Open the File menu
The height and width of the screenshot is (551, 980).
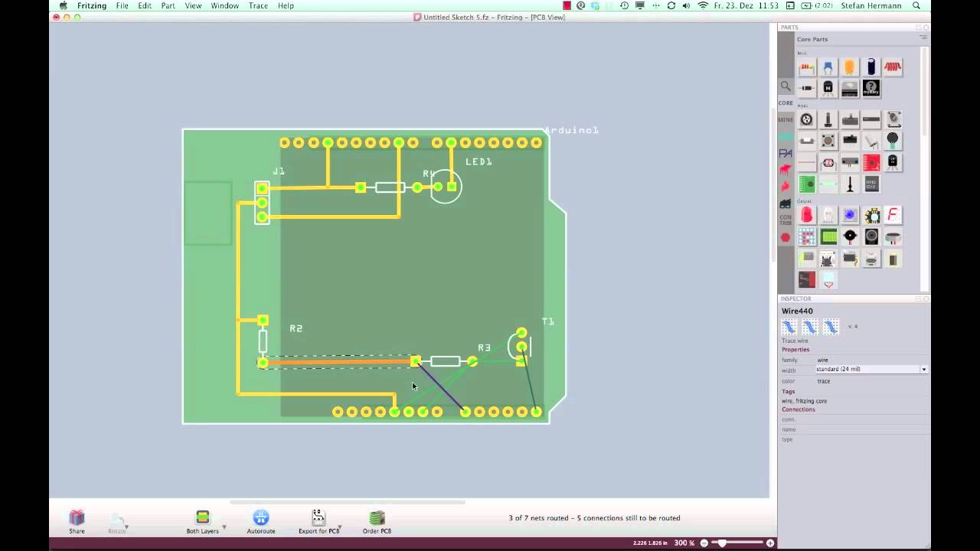coord(122,5)
